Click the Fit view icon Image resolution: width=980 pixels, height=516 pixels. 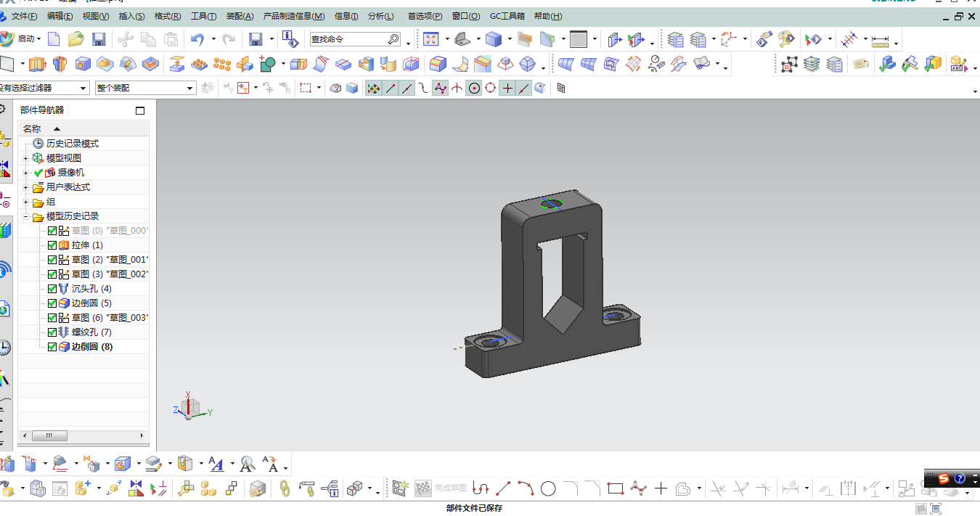[x=431, y=39]
